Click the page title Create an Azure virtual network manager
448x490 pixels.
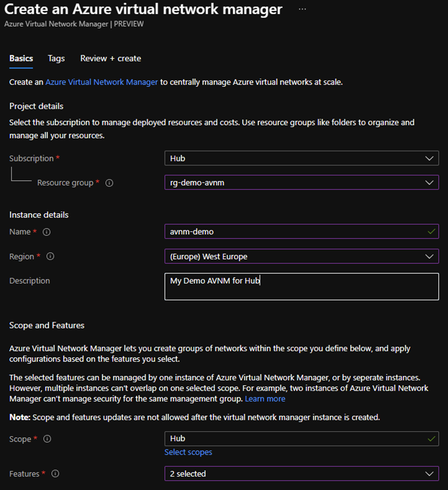(x=143, y=9)
